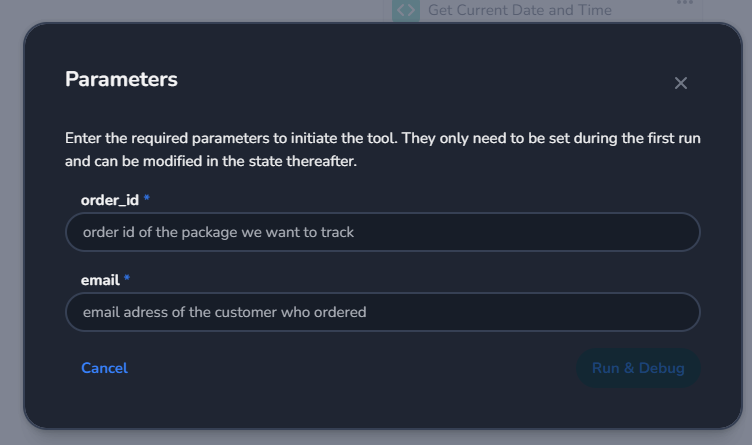This screenshot has width=752, height=445.
Task: Close the Parameters dialog with the X icon
Action: 681,83
